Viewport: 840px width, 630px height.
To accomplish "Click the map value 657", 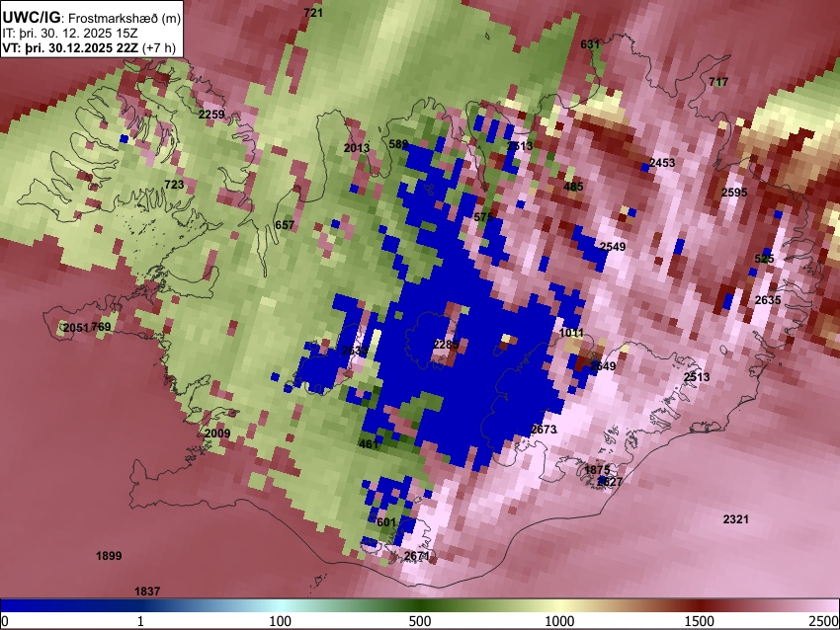I will tap(285, 225).
